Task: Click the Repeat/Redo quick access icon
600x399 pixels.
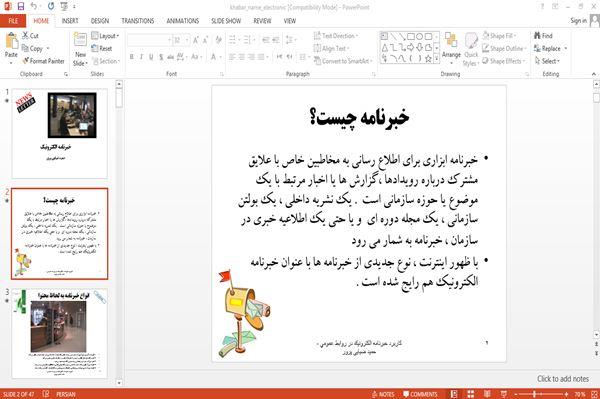Action: coord(51,7)
